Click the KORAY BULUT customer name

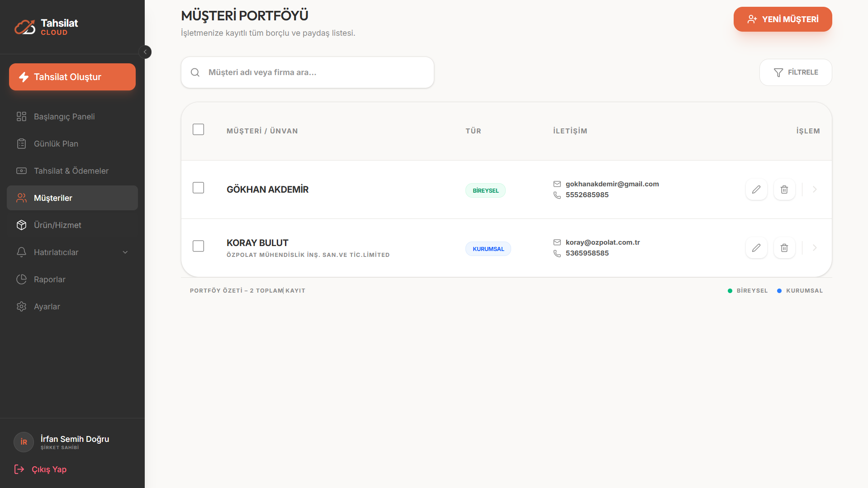point(257,243)
